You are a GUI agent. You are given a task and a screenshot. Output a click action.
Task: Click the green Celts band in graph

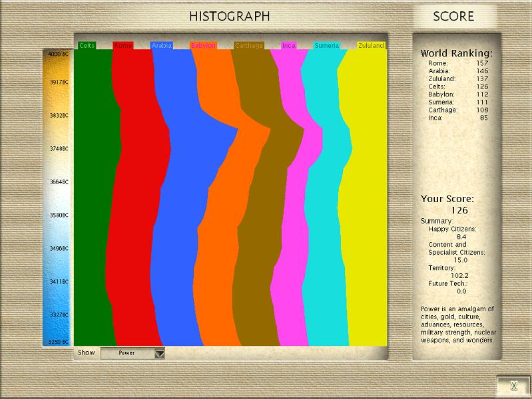(x=91, y=199)
